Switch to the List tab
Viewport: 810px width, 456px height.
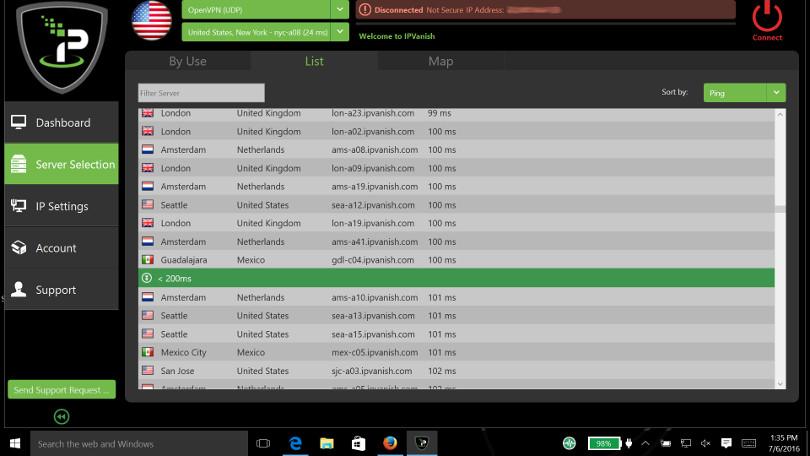coord(314,61)
